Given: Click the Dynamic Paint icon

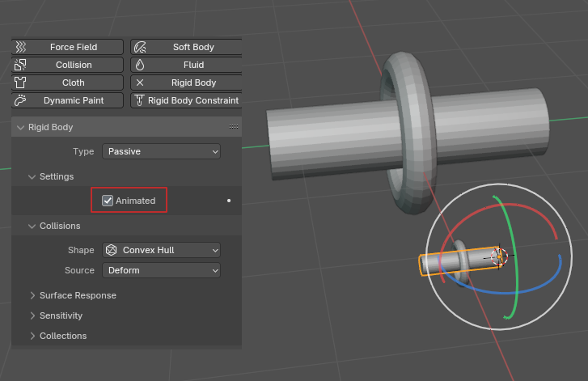Looking at the screenshot, I should (20, 100).
